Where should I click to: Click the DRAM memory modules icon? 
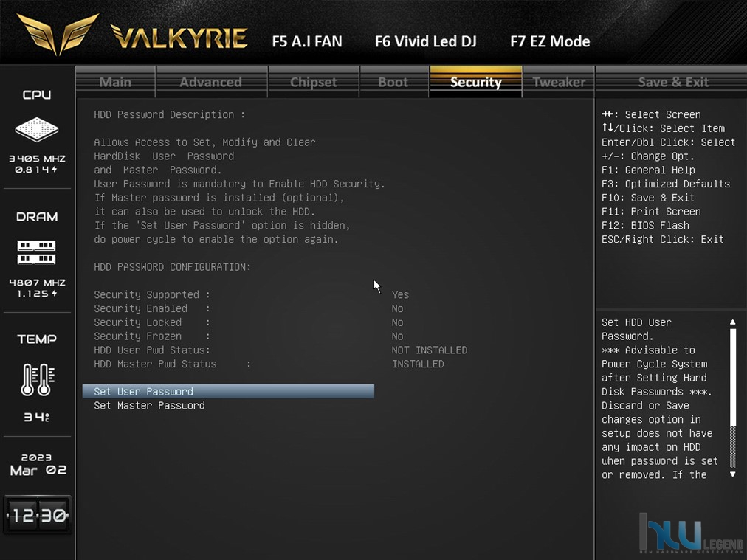pyautogui.click(x=37, y=252)
